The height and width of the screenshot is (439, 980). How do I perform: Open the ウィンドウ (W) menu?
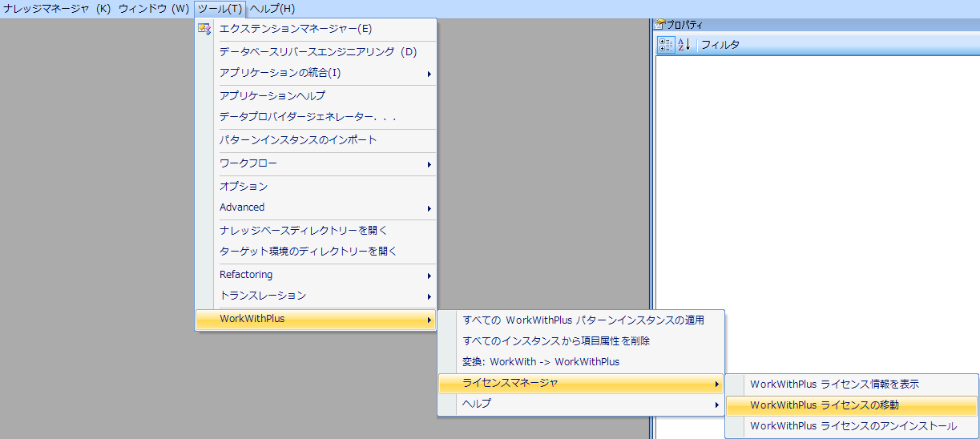point(153,9)
